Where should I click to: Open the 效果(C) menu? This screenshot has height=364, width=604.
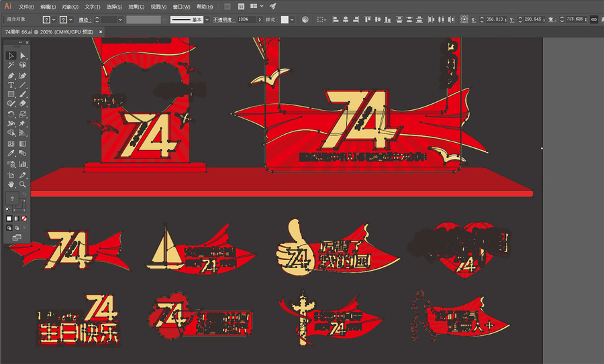pyautogui.click(x=136, y=7)
